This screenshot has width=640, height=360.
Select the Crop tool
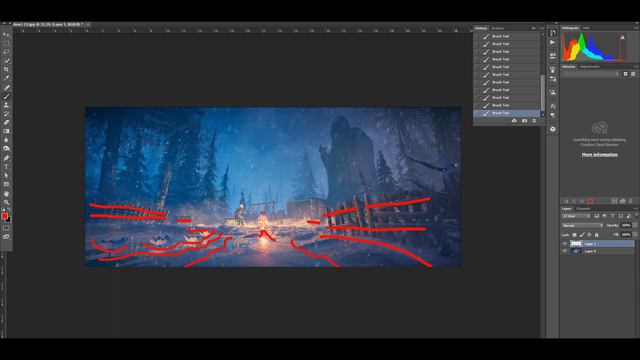click(6, 69)
